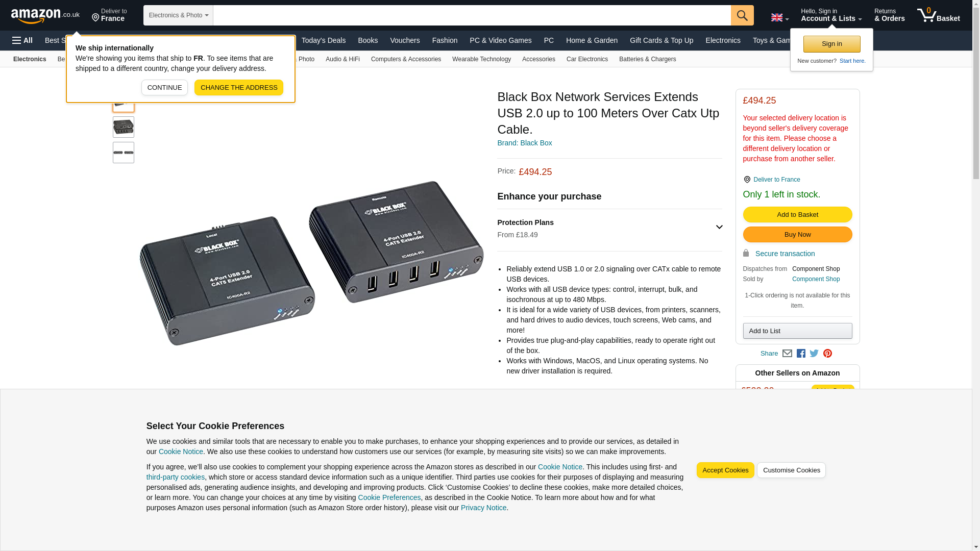Share product on Pinterest icon
Screen dimensions: 980x551
827,353
